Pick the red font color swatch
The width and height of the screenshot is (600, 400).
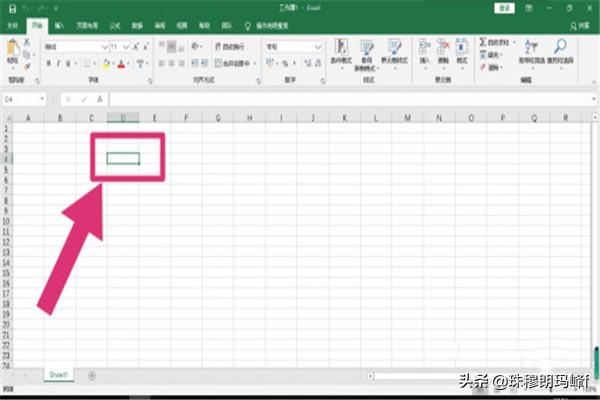point(121,63)
